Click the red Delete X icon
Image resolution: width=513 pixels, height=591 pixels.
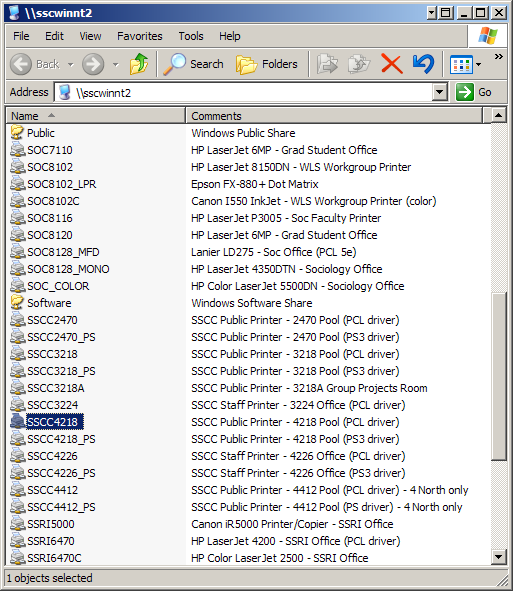click(x=392, y=63)
